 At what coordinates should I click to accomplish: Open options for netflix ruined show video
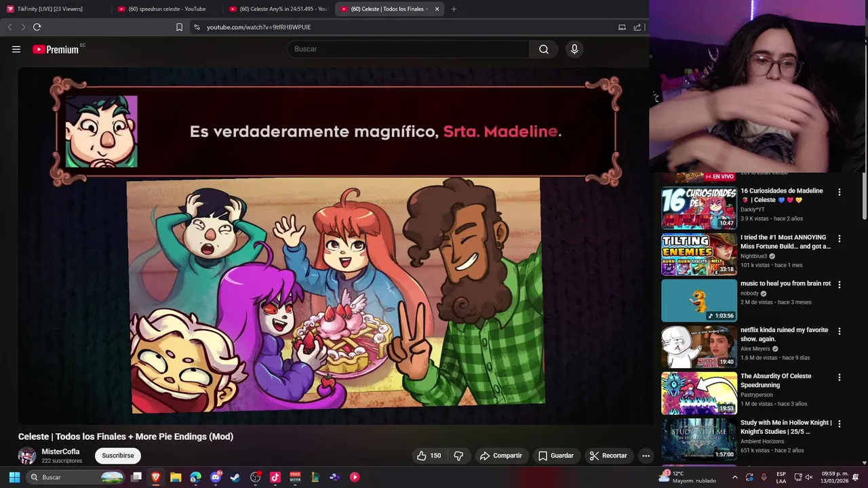click(x=839, y=331)
